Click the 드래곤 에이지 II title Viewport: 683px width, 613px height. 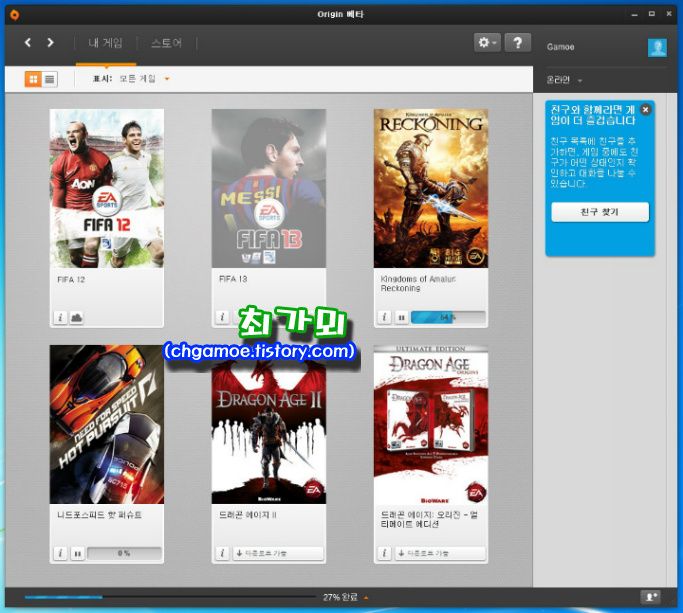click(248, 515)
